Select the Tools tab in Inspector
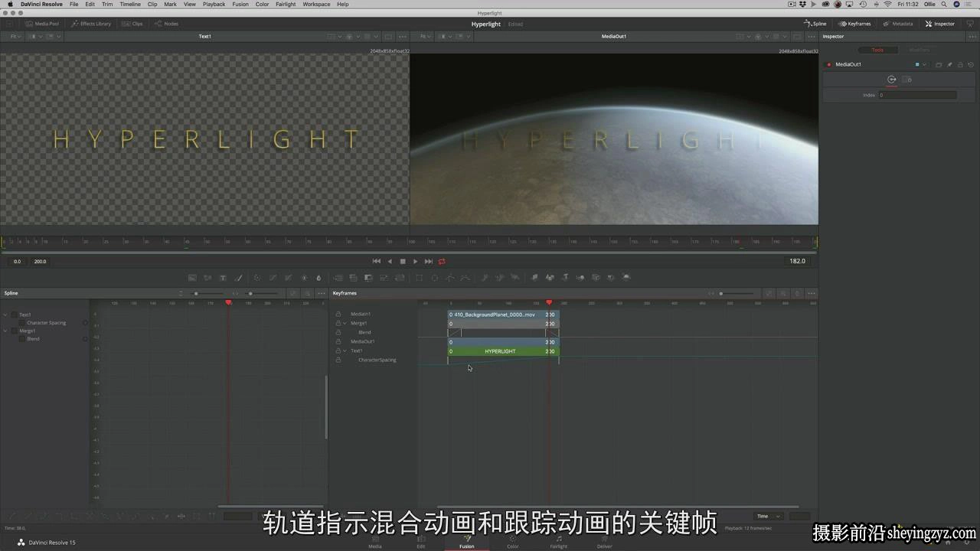This screenshot has width=980, height=551. [x=877, y=50]
